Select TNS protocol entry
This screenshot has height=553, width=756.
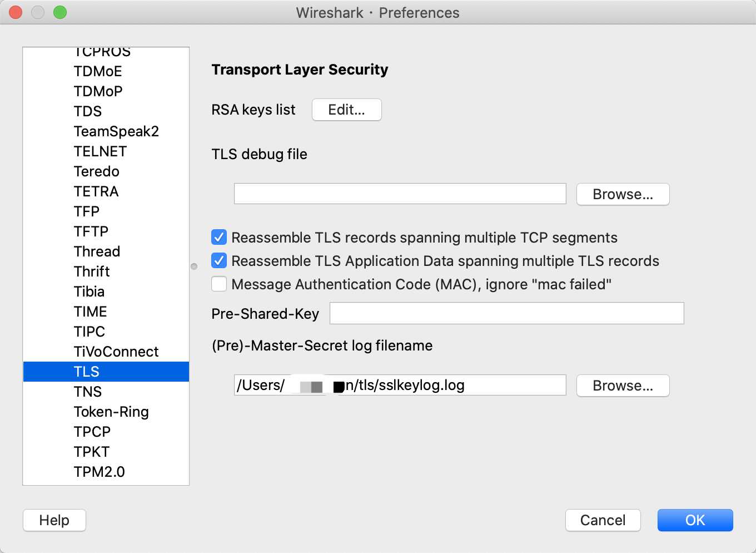point(106,392)
